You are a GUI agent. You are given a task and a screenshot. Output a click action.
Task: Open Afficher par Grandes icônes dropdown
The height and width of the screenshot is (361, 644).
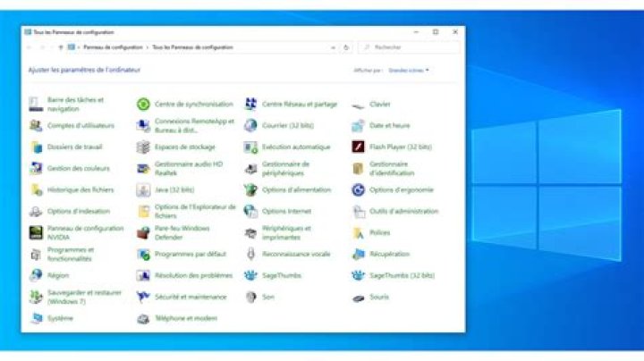[x=409, y=71]
